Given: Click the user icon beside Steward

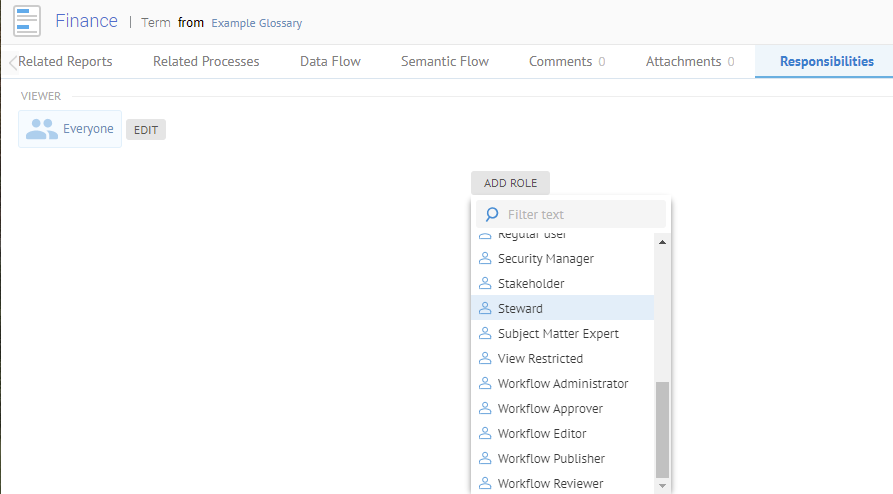Looking at the screenshot, I should click(x=486, y=308).
